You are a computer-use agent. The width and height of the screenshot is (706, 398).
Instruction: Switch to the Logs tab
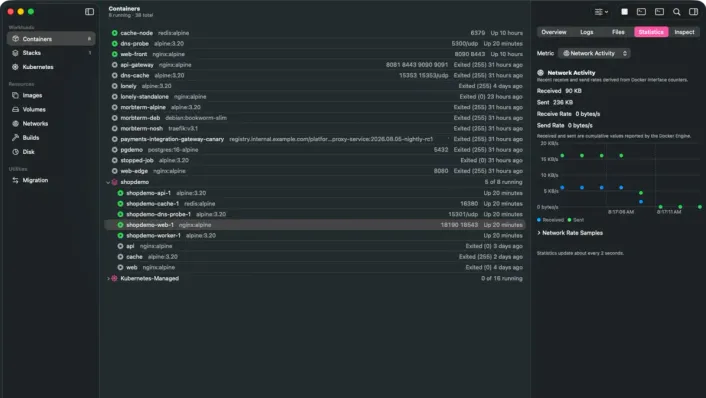pos(586,32)
